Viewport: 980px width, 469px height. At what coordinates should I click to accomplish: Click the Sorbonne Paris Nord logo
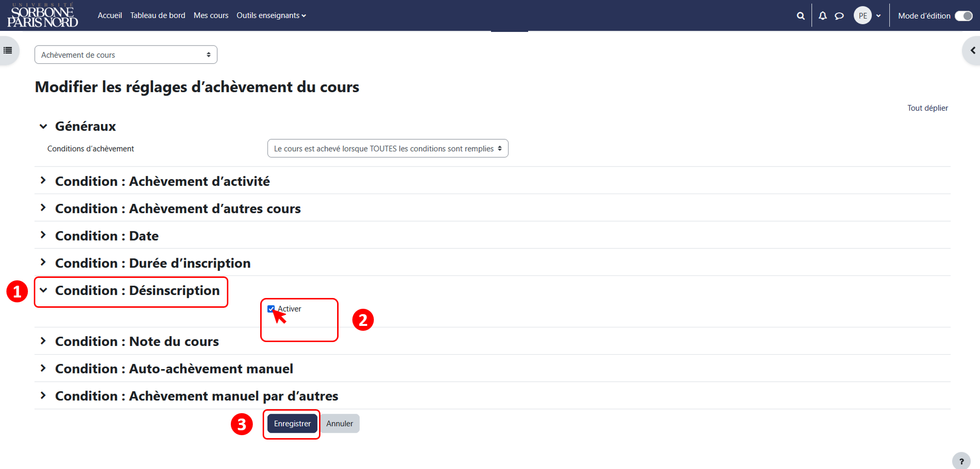click(43, 15)
